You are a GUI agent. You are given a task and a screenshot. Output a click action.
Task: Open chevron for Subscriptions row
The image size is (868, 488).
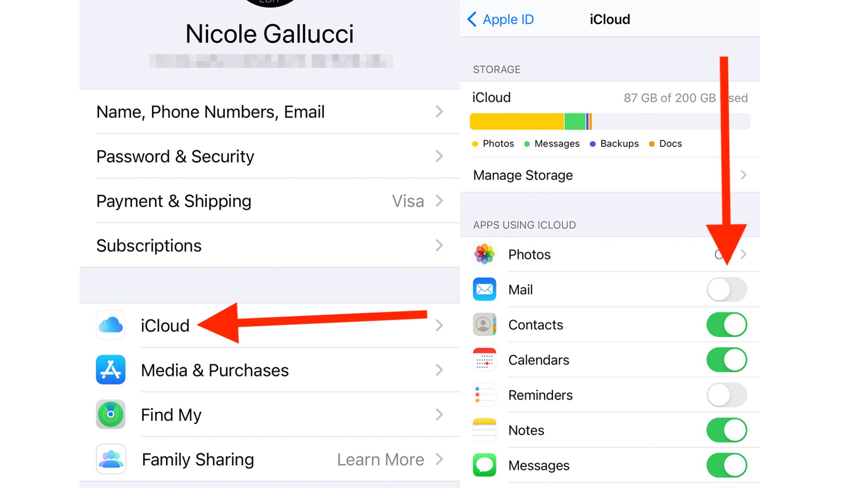pyautogui.click(x=439, y=246)
